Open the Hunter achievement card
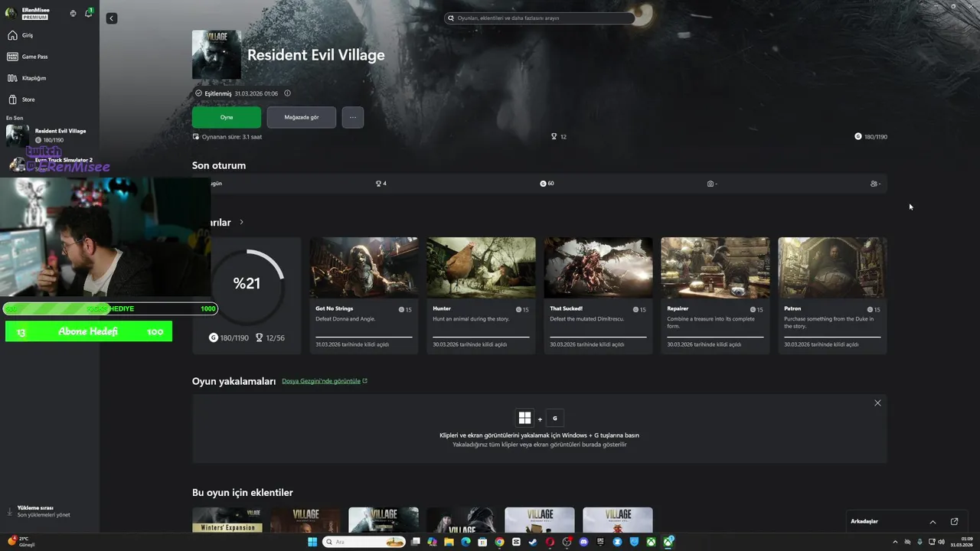Image resolution: width=980 pixels, height=551 pixels. click(481, 295)
